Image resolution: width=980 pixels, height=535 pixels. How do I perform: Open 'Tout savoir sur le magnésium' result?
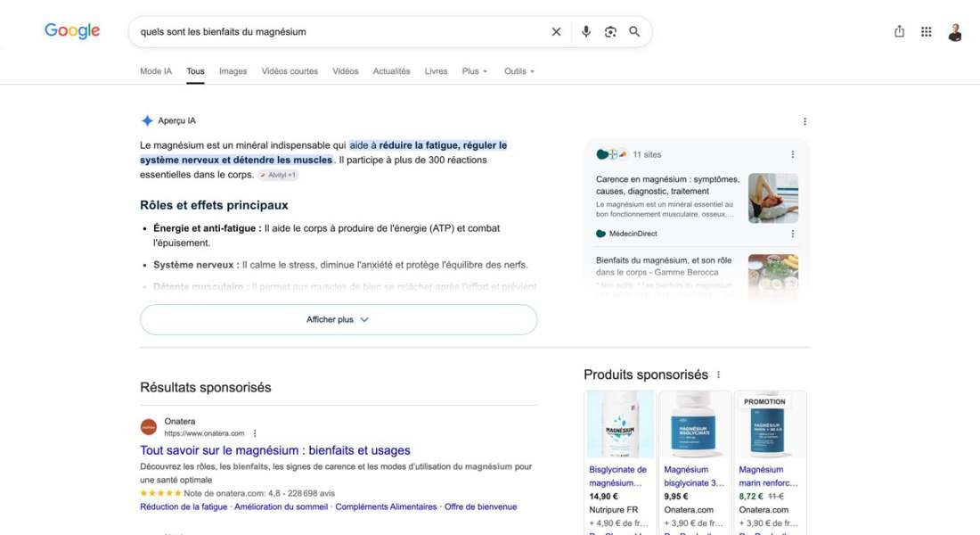[x=275, y=450]
